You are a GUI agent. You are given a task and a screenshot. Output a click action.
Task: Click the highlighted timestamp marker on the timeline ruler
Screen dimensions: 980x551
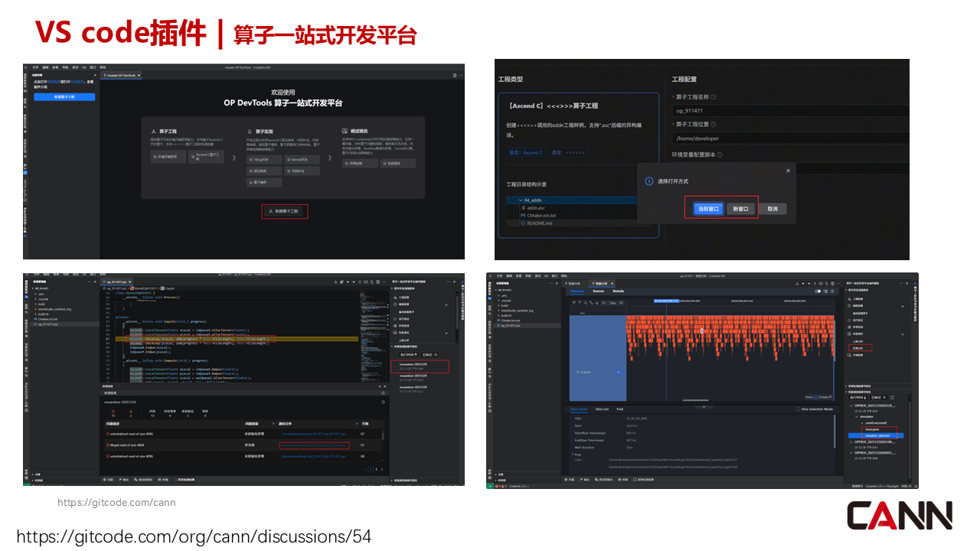pyautogui.click(x=666, y=301)
